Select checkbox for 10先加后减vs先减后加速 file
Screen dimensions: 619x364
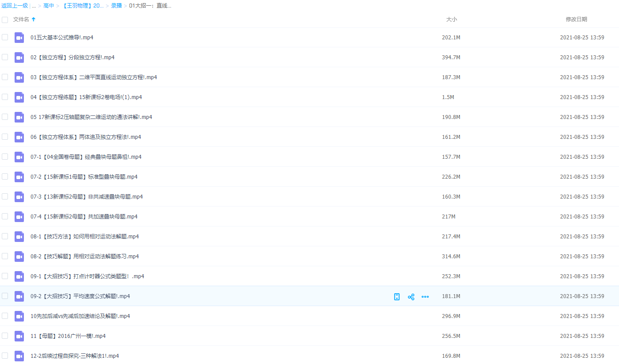pyautogui.click(x=5, y=316)
